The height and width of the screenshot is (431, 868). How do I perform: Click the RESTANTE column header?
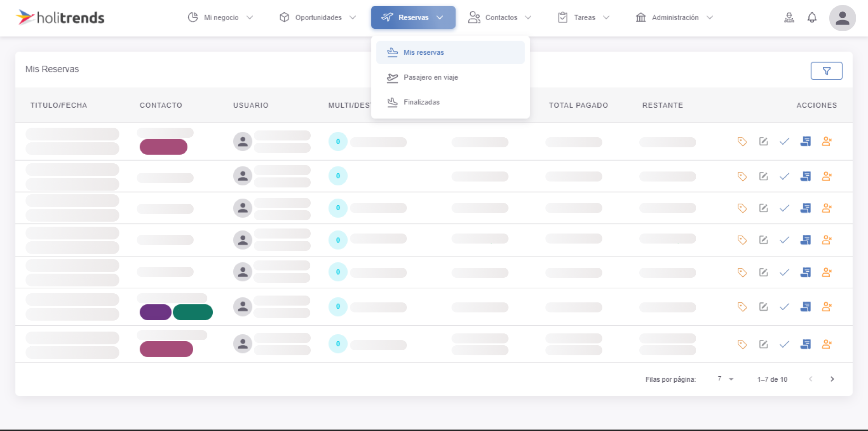point(663,105)
